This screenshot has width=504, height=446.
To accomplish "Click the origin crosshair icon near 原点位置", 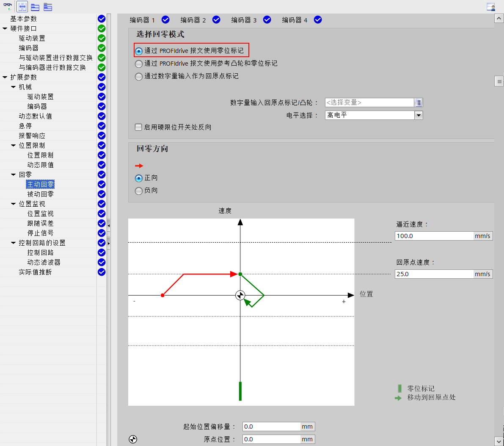I will tap(133, 440).
